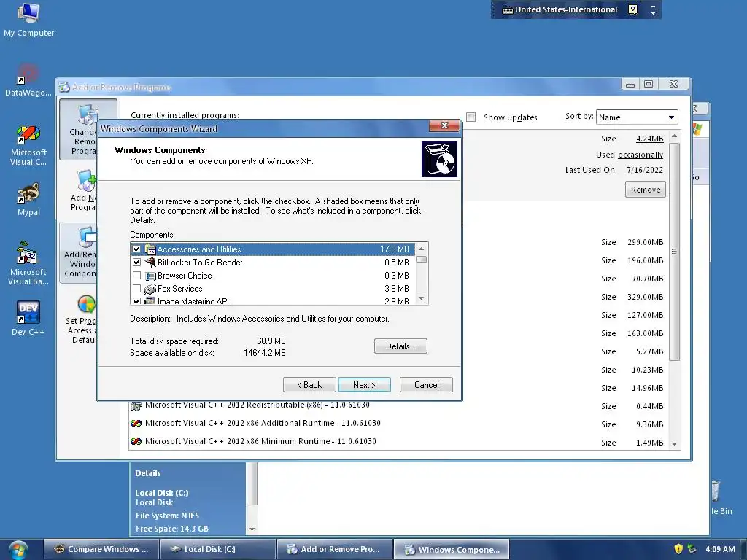This screenshot has width=747, height=560.
Task: Click the Remove button for selected program
Action: click(x=646, y=190)
